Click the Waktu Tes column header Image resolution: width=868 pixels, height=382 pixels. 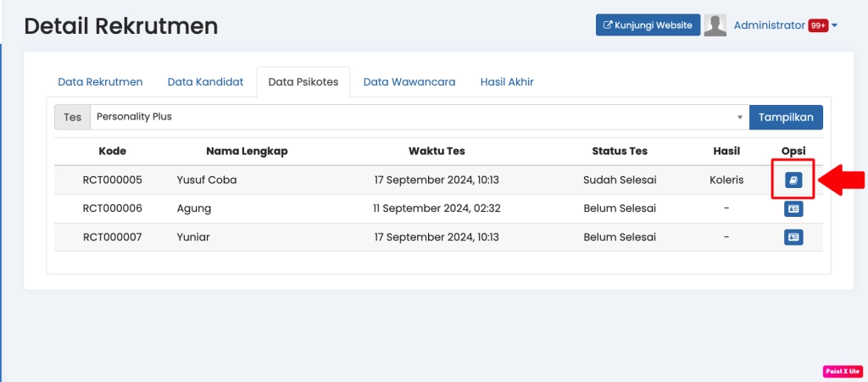437,152
